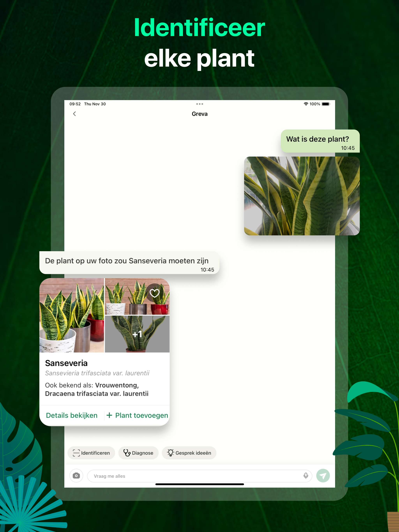The width and height of the screenshot is (399, 532).
Task: Tap the Wi-Fi status icon
Action: [306, 104]
